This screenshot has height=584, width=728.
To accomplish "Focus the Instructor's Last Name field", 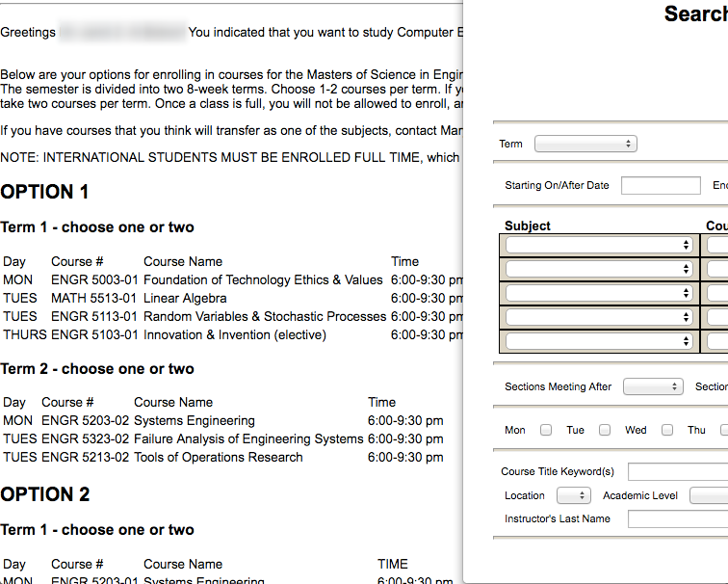I will [x=678, y=519].
